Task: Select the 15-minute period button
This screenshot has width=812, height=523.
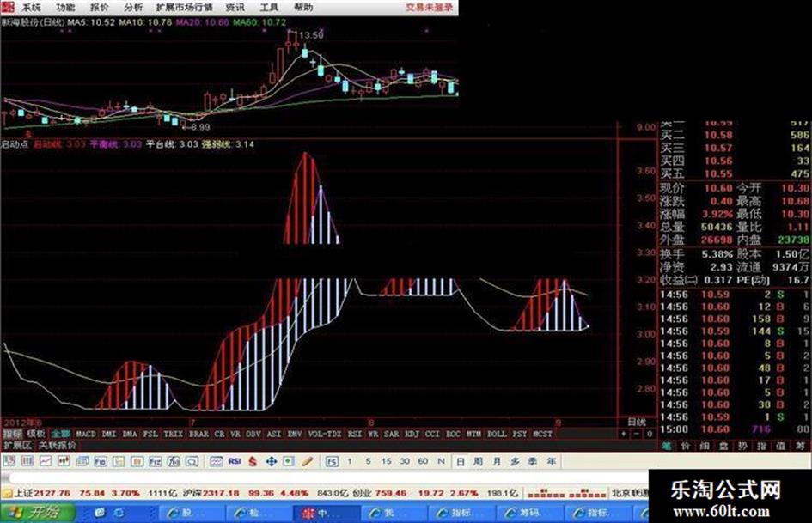Action: 387,461
